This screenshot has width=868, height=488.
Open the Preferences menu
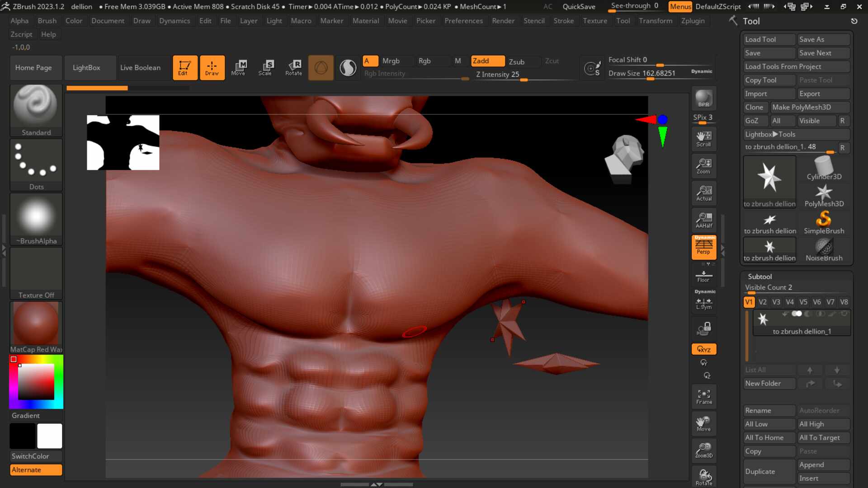pos(463,21)
